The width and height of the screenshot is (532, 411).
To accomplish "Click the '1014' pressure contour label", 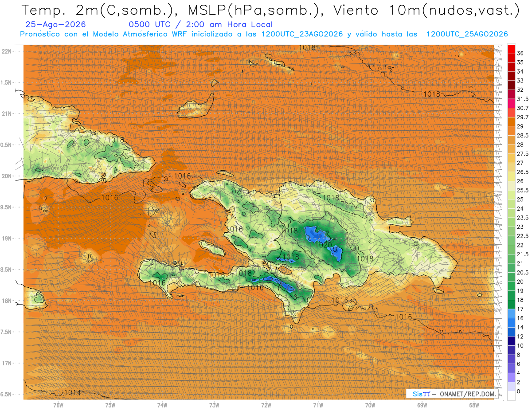I will click(72, 392).
